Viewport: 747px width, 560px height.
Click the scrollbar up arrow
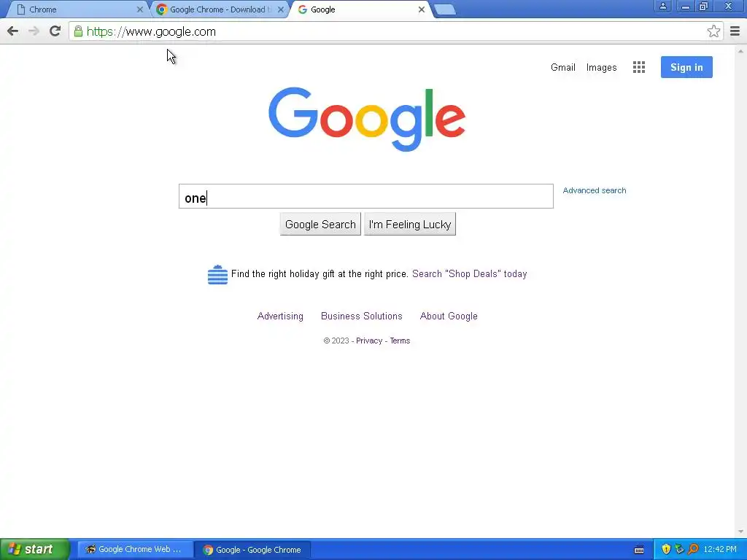(x=740, y=50)
